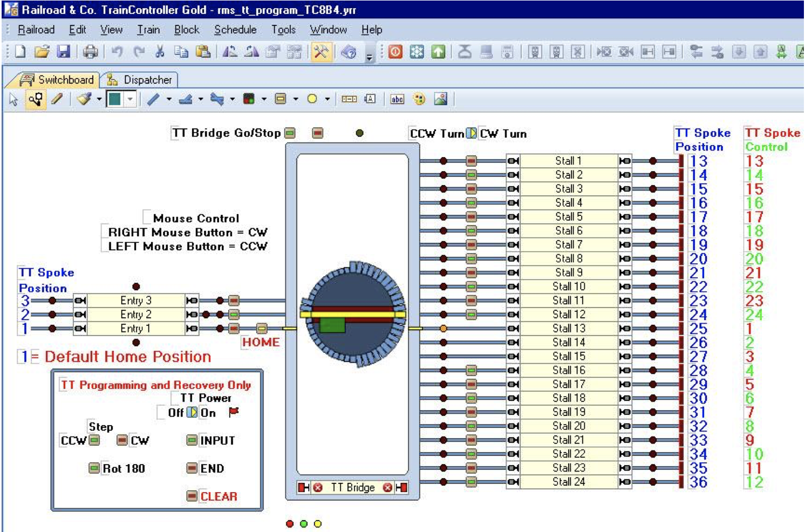The height and width of the screenshot is (532, 805).
Task: Select the arrow pointer tool
Action: [14, 99]
